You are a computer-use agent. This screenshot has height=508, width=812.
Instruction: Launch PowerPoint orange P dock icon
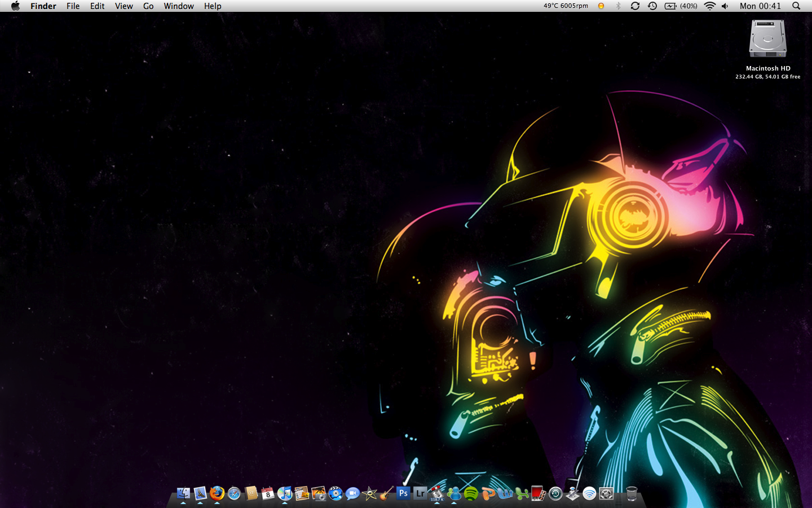(x=488, y=493)
